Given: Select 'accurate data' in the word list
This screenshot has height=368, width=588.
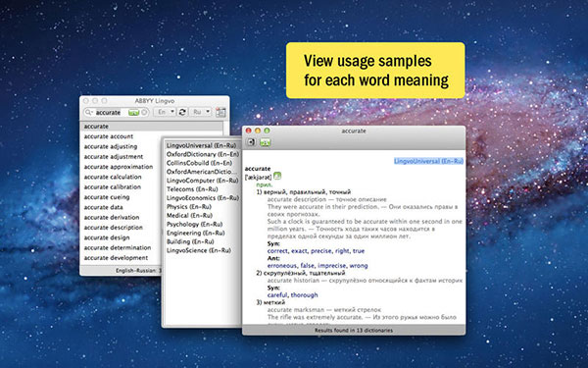Looking at the screenshot, I should [x=103, y=207].
